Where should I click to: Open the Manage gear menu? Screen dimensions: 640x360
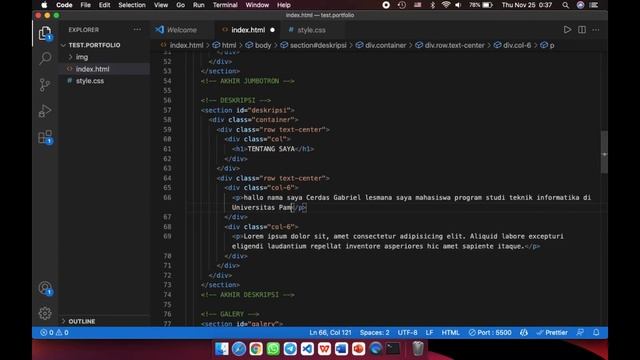pyautogui.click(x=45, y=313)
